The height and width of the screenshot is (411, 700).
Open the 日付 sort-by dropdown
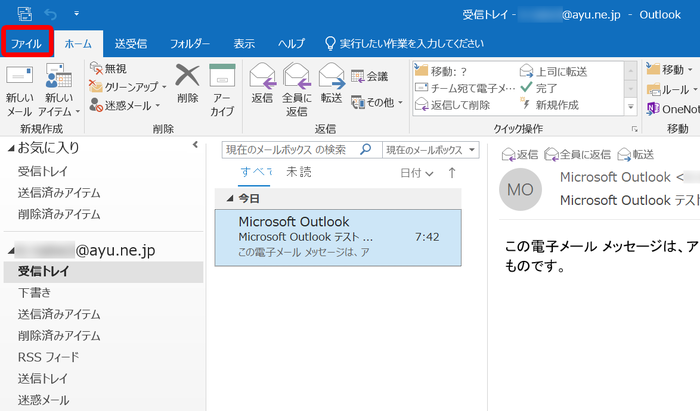(417, 173)
